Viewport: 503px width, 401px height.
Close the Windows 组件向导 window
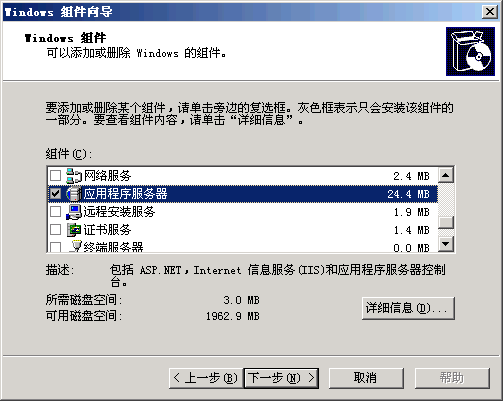pos(490,12)
